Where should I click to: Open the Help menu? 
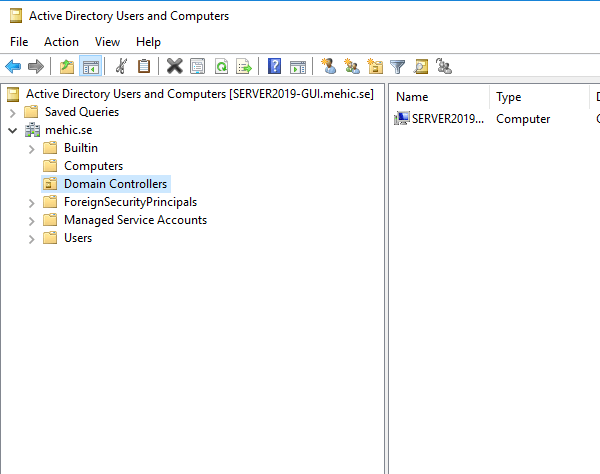tap(148, 42)
